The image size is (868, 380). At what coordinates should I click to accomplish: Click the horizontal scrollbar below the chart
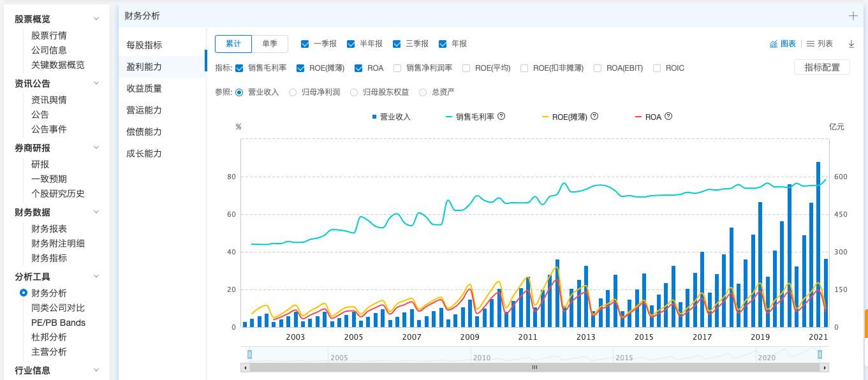point(534,367)
